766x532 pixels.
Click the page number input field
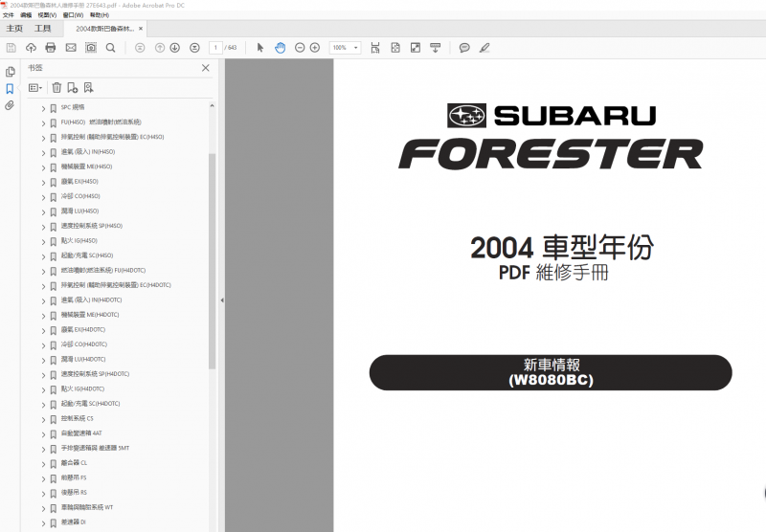click(215, 48)
